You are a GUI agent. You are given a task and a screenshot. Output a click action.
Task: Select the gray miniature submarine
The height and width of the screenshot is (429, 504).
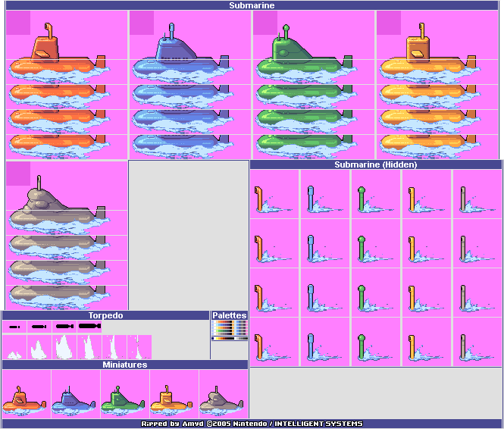[221, 399]
